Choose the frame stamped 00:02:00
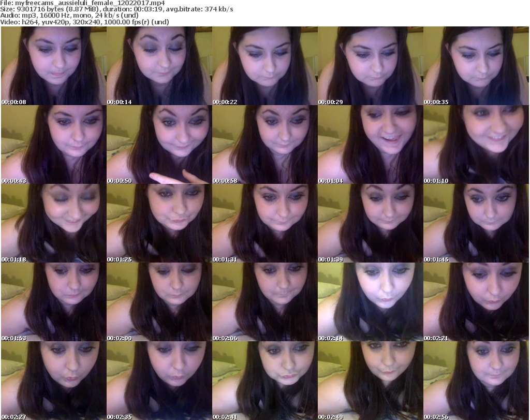The image size is (530, 420). [x=159, y=302]
